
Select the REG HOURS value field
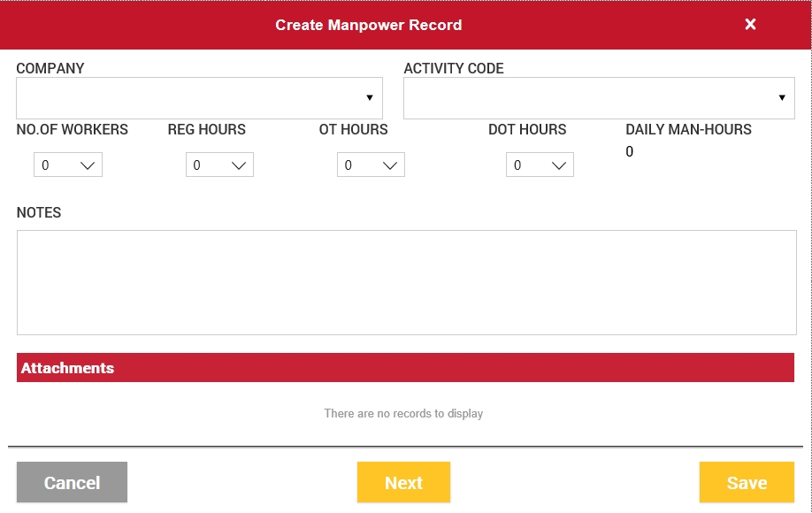pyautogui.click(x=204, y=165)
